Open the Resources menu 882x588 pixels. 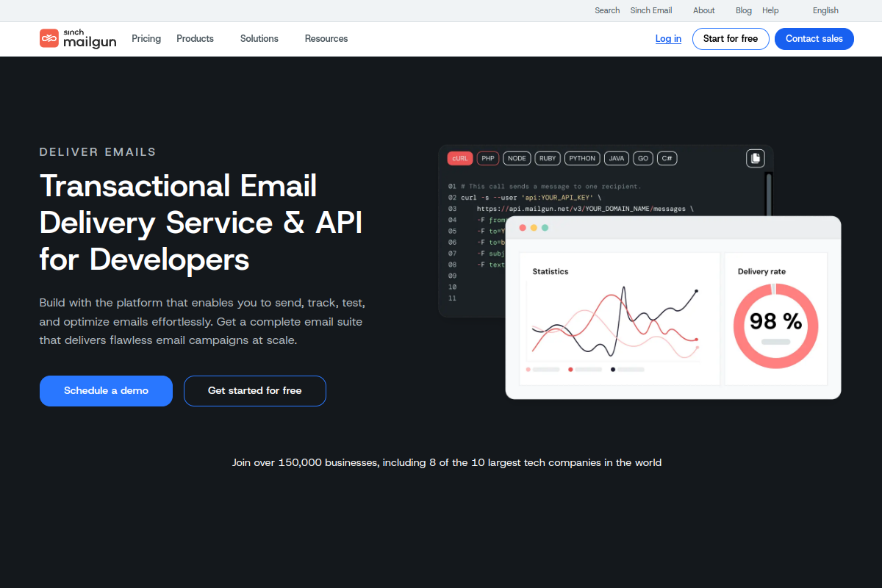point(326,38)
